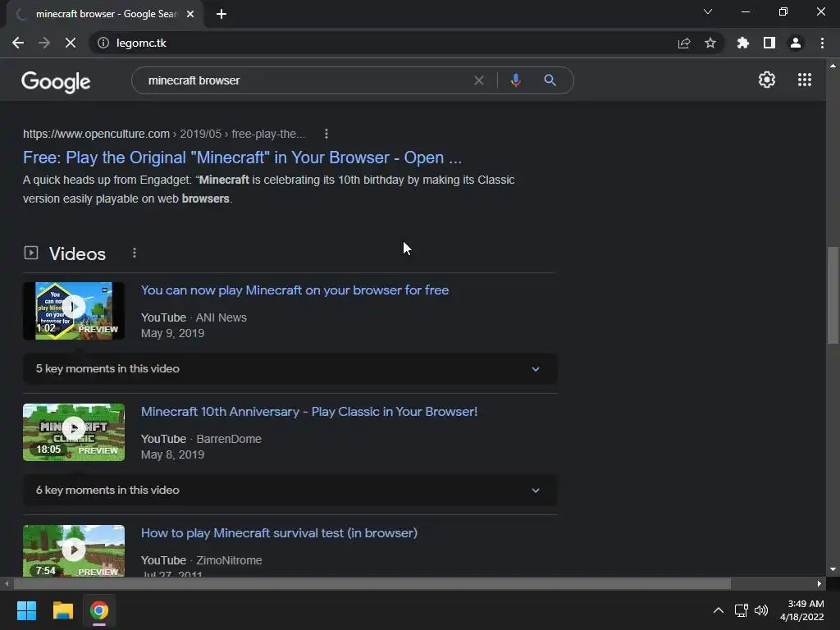Open more options for openculture result
840x630 pixels.
click(326, 134)
